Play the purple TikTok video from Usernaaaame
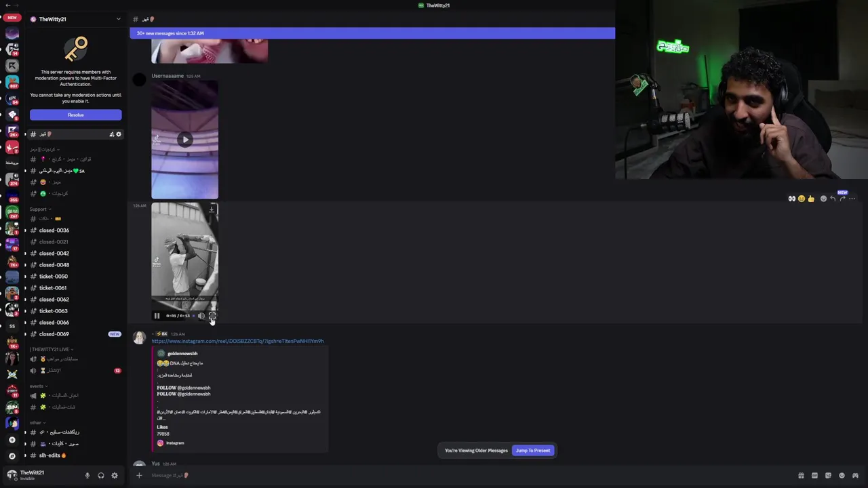The height and width of the screenshot is (488, 868). [184, 140]
